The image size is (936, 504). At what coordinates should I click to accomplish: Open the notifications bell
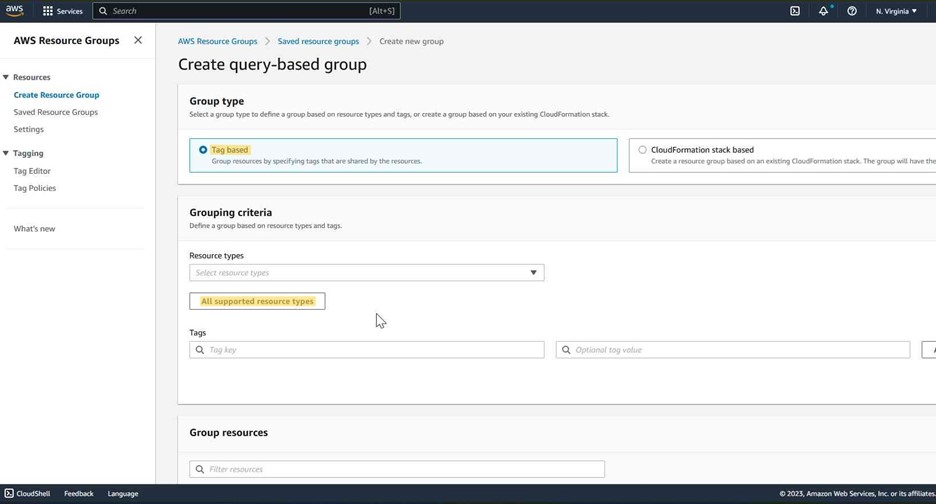(x=823, y=11)
